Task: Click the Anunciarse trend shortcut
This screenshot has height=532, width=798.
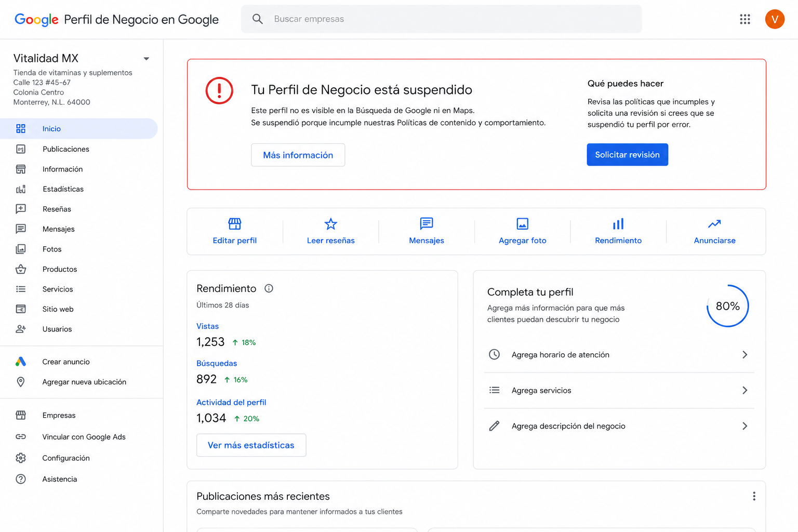Action: pos(714,231)
